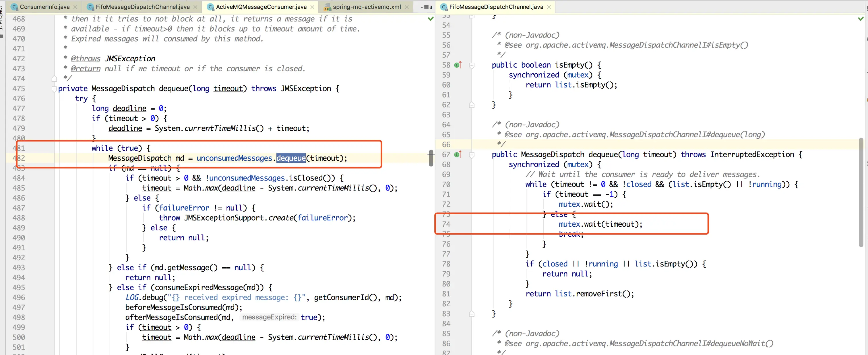
Task: Switch to spring-mq-activemq.xml tab
Action: tap(367, 7)
